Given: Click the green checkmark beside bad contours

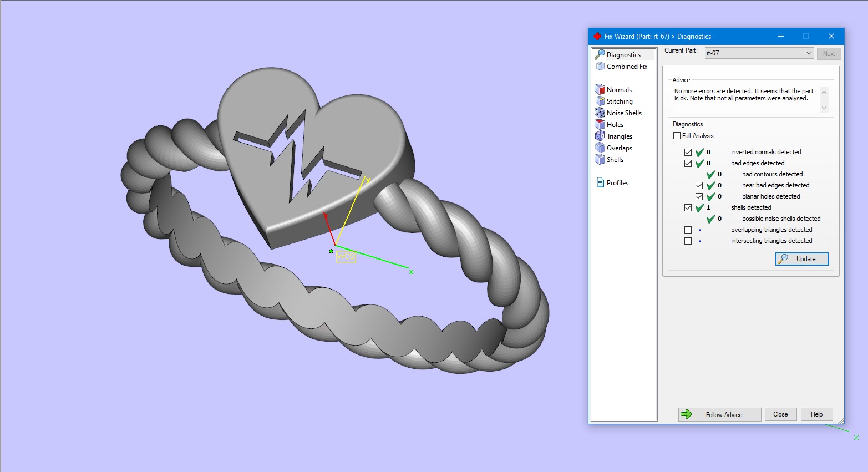Looking at the screenshot, I should 711,174.
